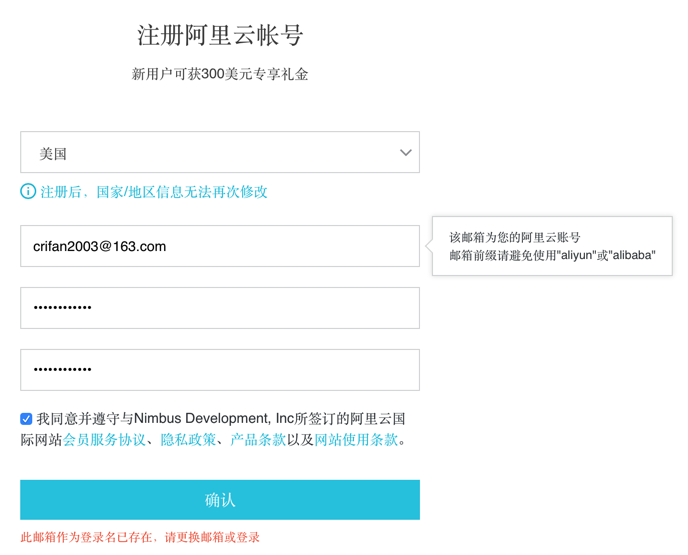This screenshot has height=555, width=688.
Task: Click the tooltip line mentioning "aliyun"或"alibaba"
Action: 552,255
